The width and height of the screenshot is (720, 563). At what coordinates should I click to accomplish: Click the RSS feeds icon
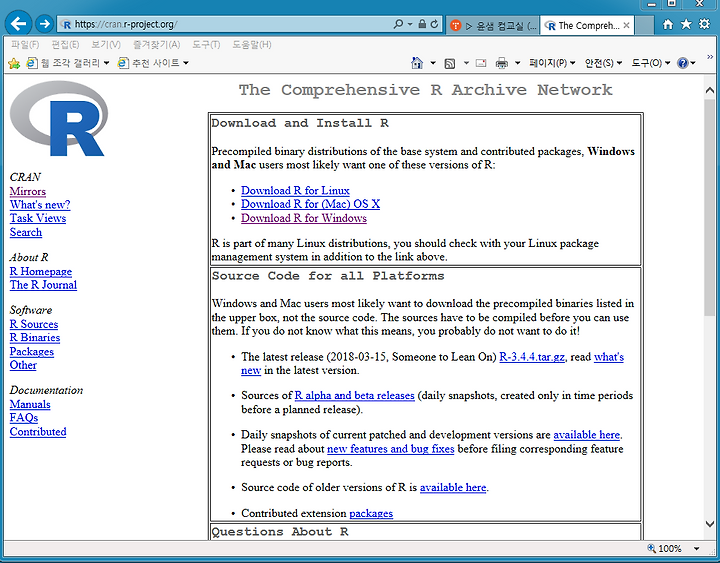coord(450,63)
